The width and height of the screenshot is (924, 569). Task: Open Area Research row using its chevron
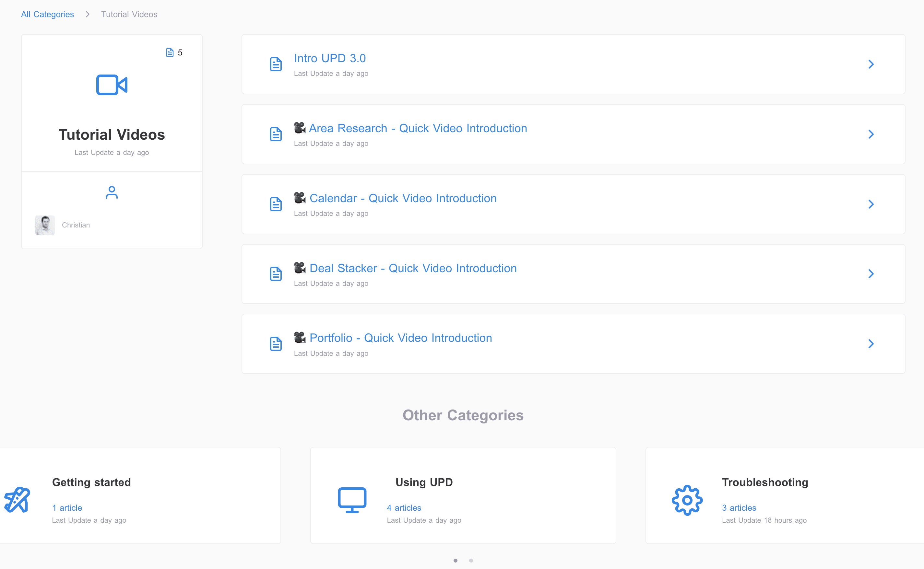point(871,134)
